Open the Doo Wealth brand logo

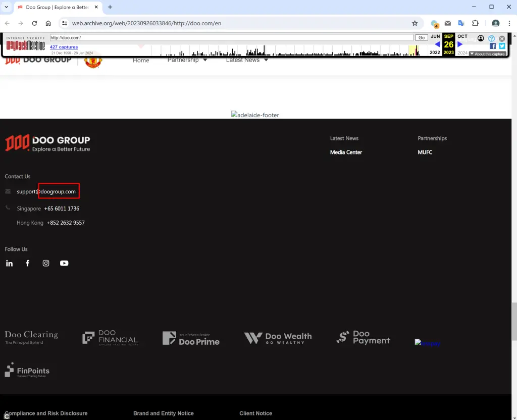point(278,338)
